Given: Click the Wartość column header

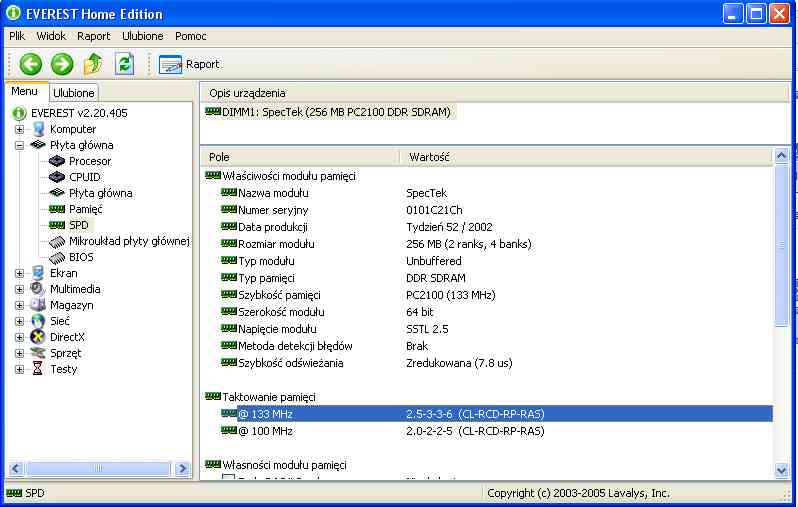Looking at the screenshot, I should (x=585, y=157).
